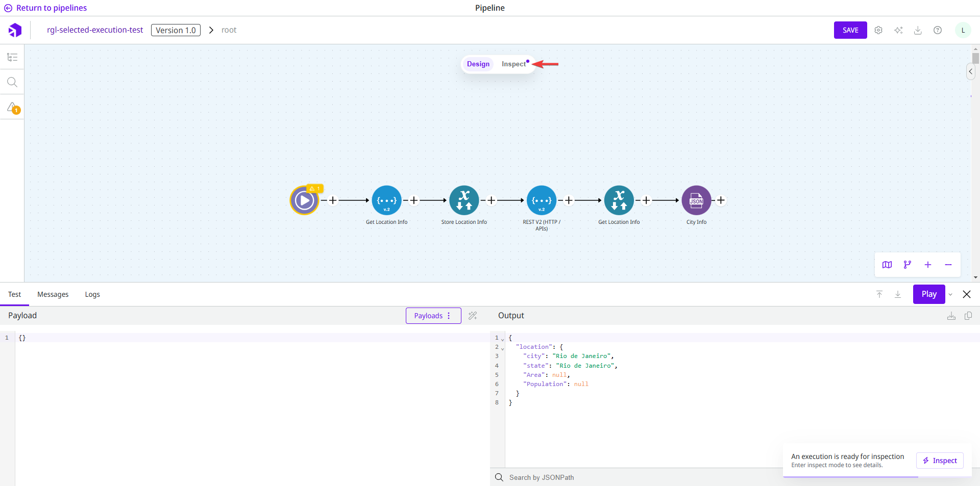980x486 pixels.
Task: Open the Payloads options menu
Action: (x=448, y=316)
